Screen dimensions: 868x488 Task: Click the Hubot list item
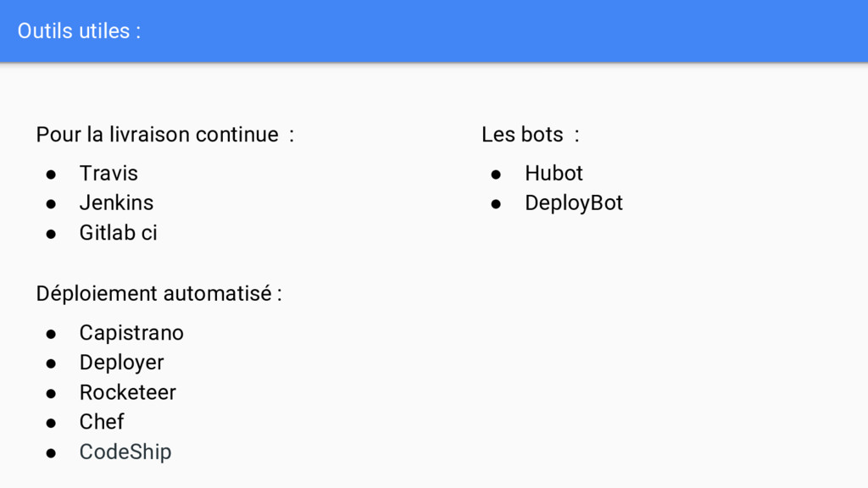pos(554,173)
